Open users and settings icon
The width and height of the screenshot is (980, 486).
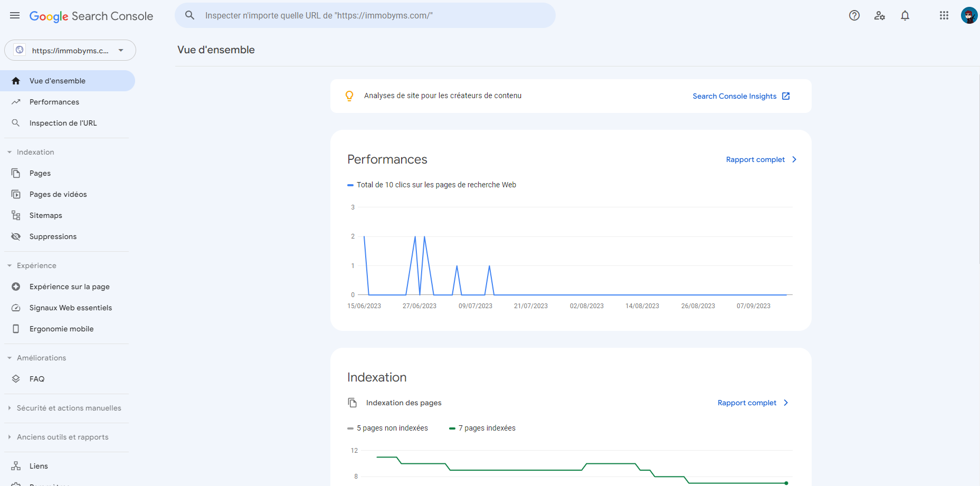(879, 16)
